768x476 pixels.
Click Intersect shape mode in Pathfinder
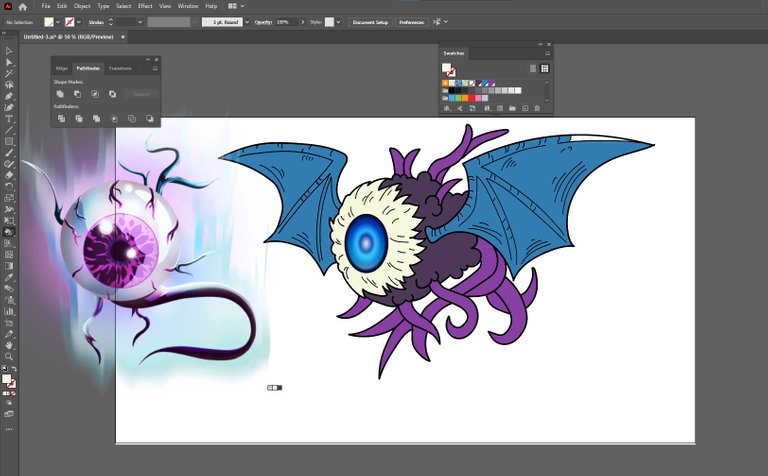coord(95,94)
